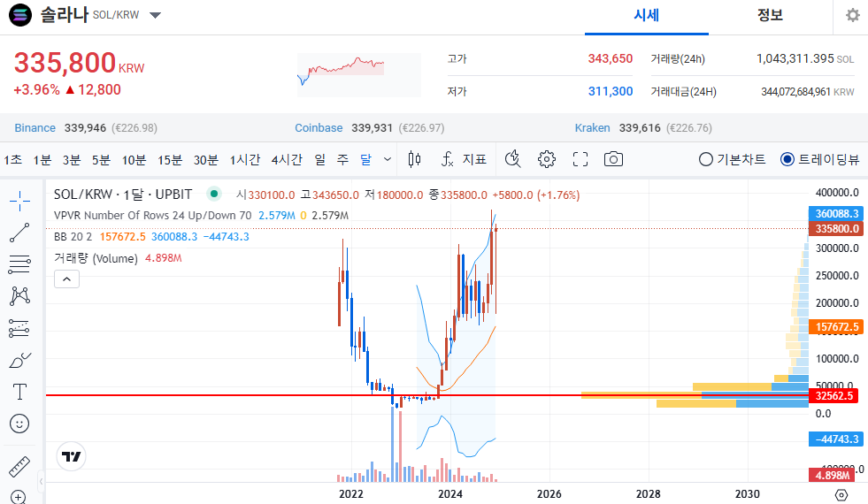Switch to the 정보 tab

pyautogui.click(x=770, y=16)
